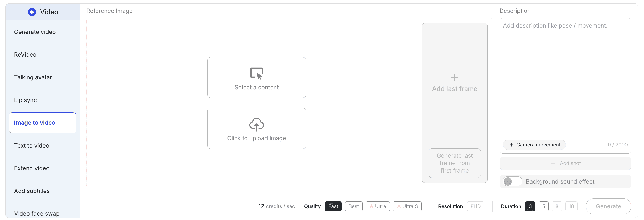This screenshot has height=220, width=644.
Task: Click the plus icon on Add shot
Action: click(x=553, y=163)
